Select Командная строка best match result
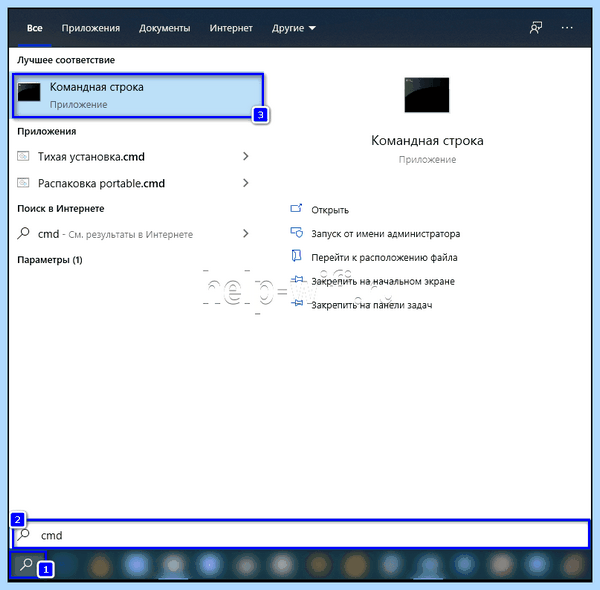The width and height of the screenshot is (600, 590). 138,95
